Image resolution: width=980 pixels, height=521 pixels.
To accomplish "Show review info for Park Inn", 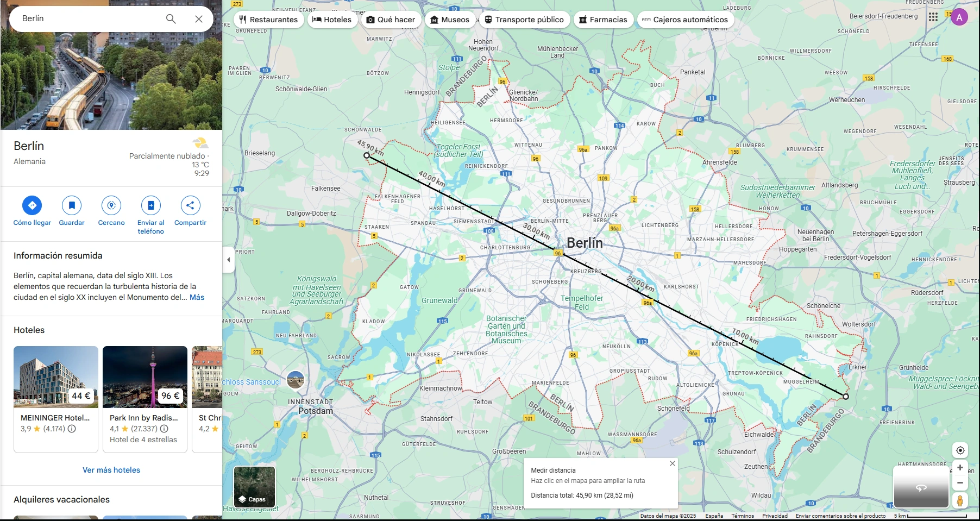I will coord(164,429).
